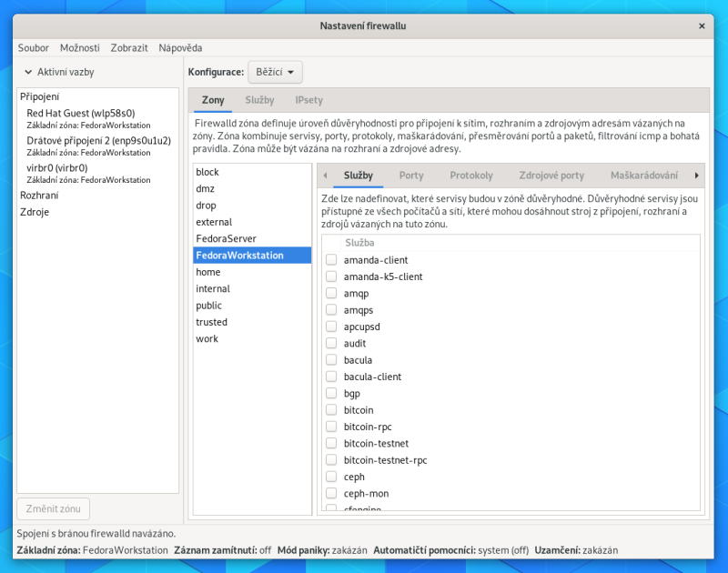
Task: Enable the ceph-mon service
Action: coord(333,492)
